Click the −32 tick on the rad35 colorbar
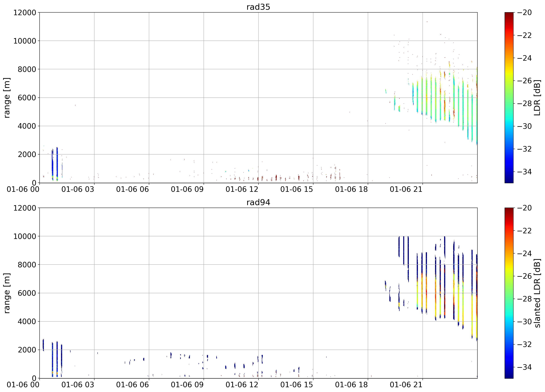Screen dimensions: 545x392 pyautogui.click(x=524, y=149)
